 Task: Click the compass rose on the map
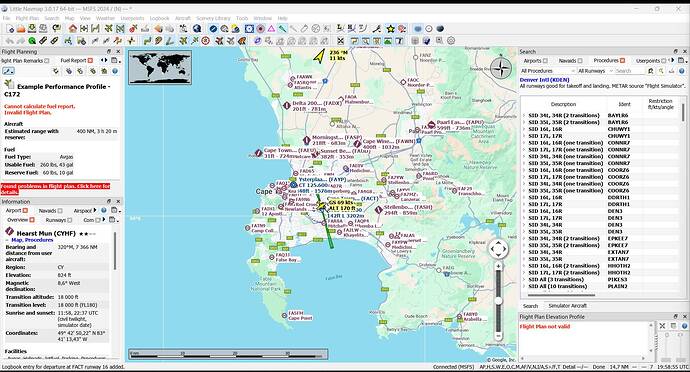pos(501,68)
